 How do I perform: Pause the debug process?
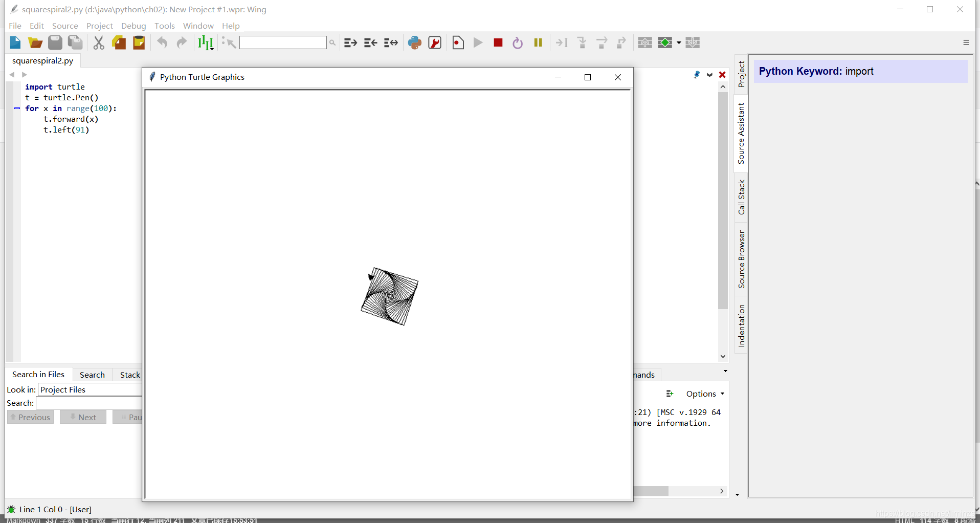click(538, 42)
